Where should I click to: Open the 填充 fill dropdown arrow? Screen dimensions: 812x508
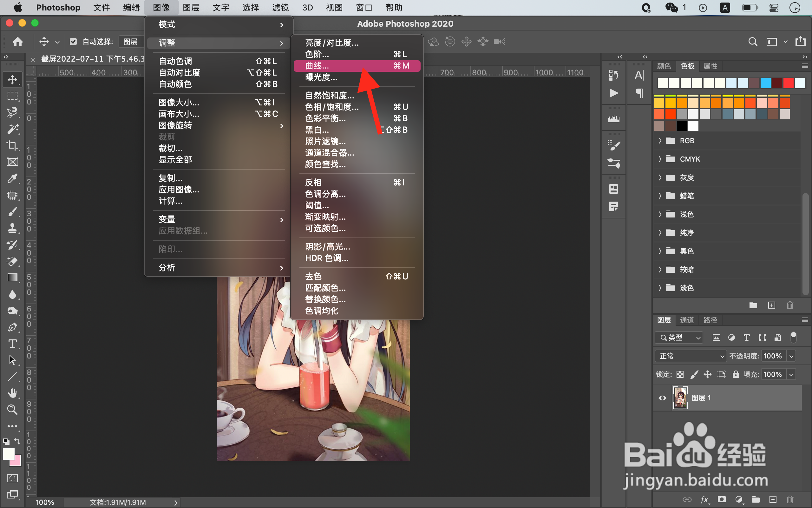pos(791,374)
